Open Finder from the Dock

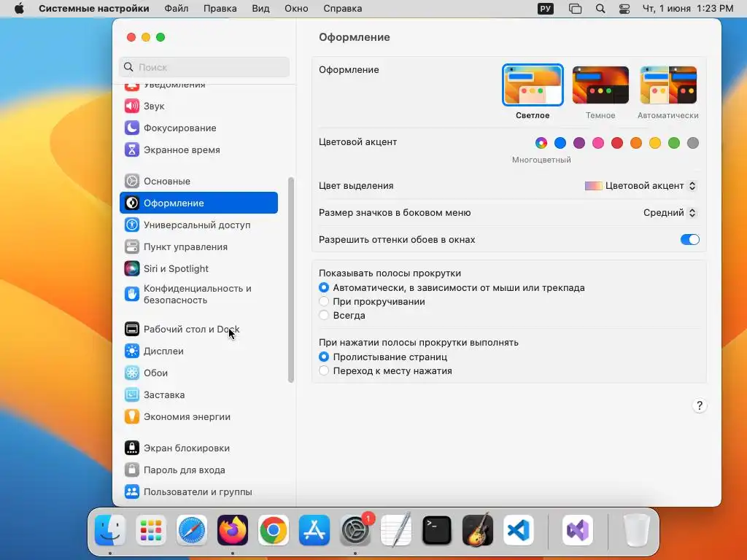click(110, 530)
